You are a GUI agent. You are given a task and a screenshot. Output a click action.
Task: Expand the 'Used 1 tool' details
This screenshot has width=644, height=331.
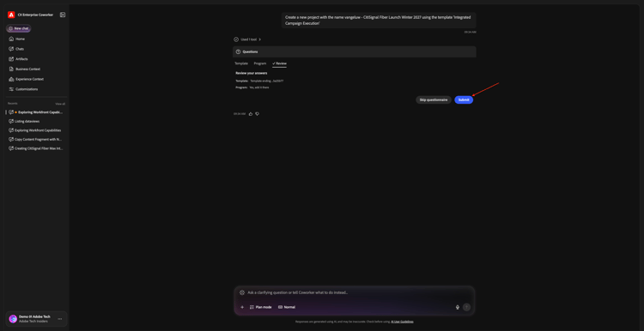[x=247, y=39]
